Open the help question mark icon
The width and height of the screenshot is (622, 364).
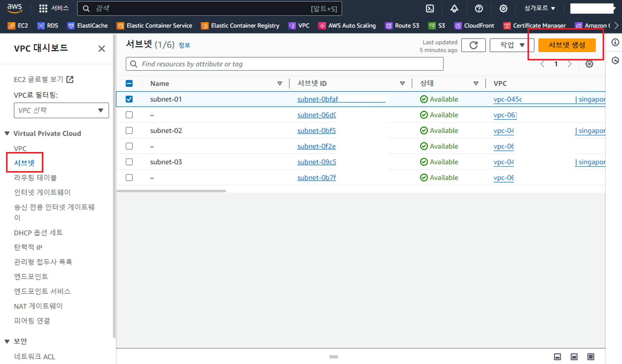[x=479, y=8]
